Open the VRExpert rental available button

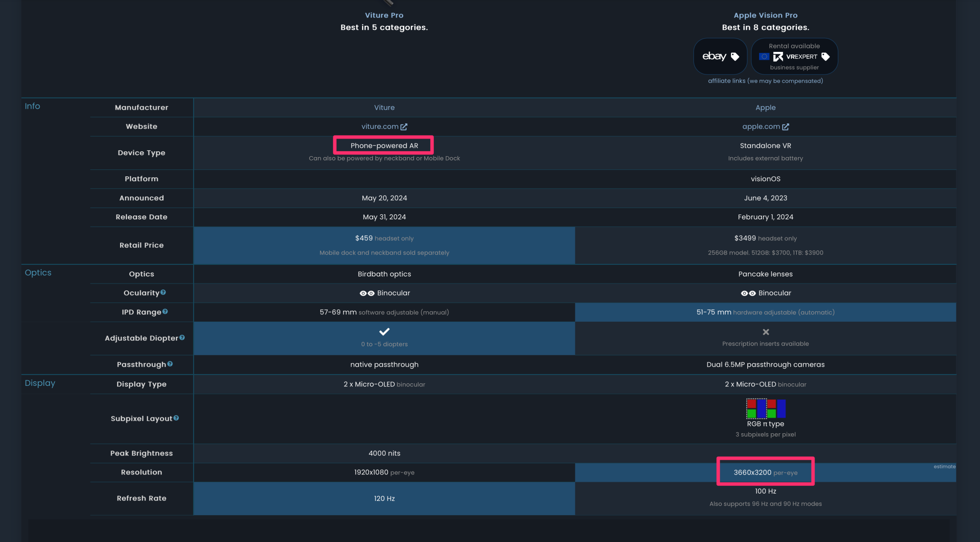click(794, 56)
